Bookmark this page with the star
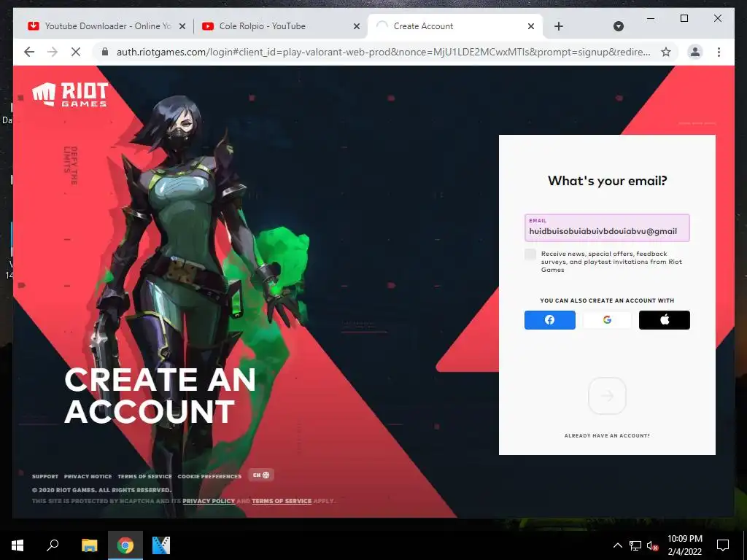747x560 pixels. point(666,52)
